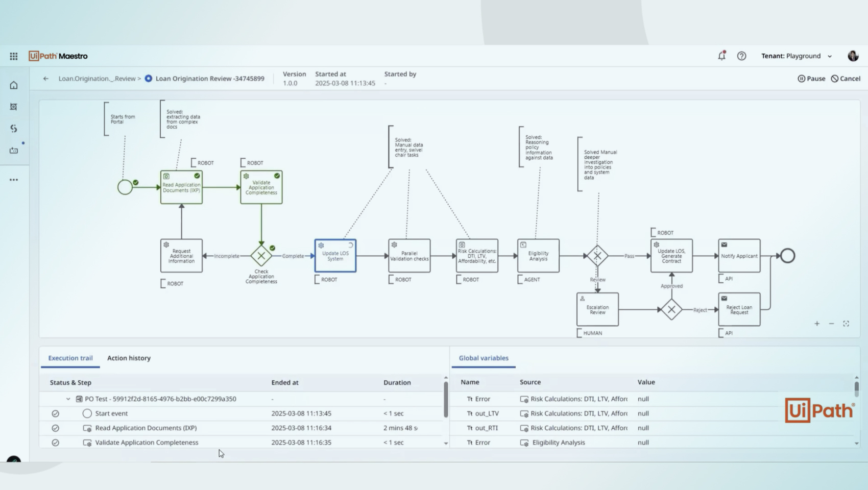This screenshot has height=490, width=868.
Task: Select the start event circle in diagram
Action: 125,187
